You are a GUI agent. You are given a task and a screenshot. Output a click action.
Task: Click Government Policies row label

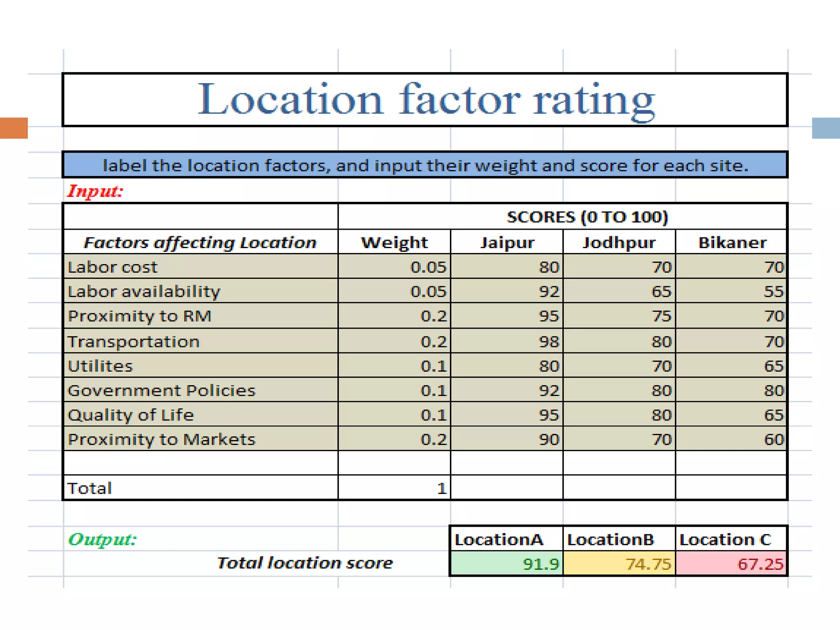(x=201, y=390)
